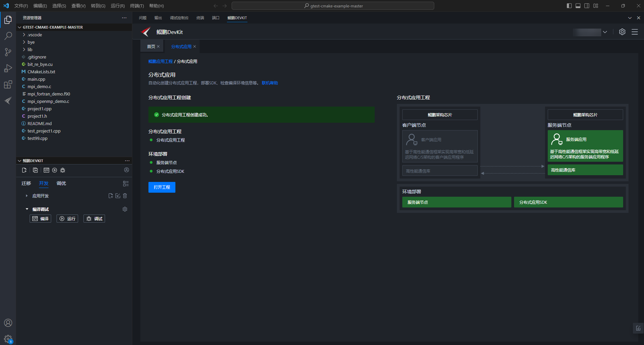Customize layout icon in title bar
The width and height of the screenshot is (644, 345).
point(596,6)
